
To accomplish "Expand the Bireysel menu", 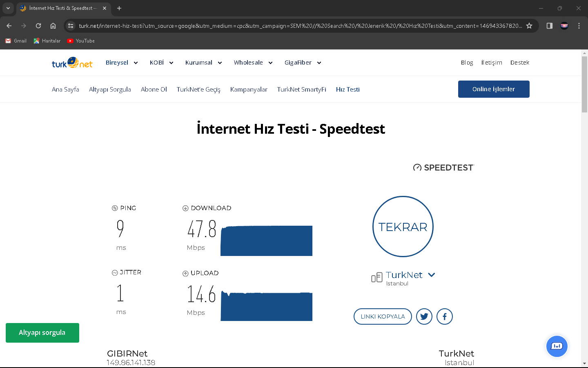I will (x=122, y=63).
